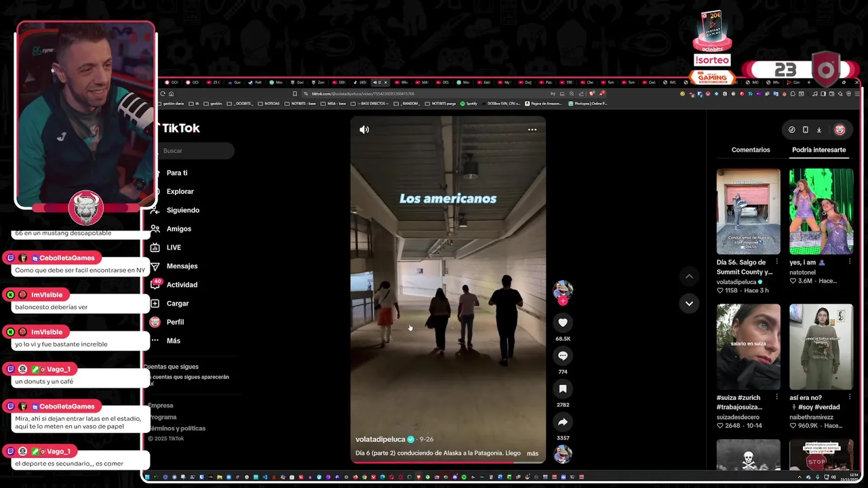Viewport: 868px width, 488px height.
Task: Open the compass icon in the top-right toolbar
Action: (791, 129)
